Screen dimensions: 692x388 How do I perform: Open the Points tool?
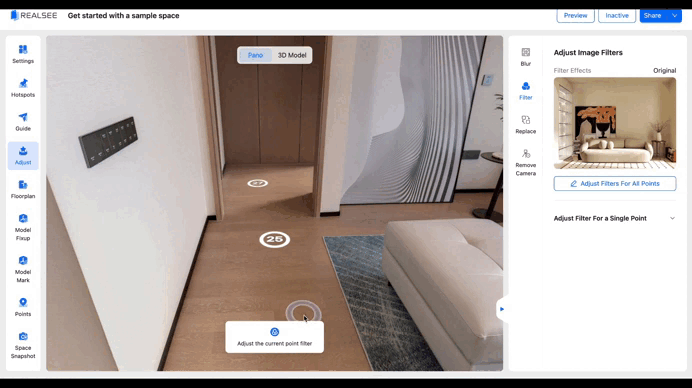click(x=23, y=307)
